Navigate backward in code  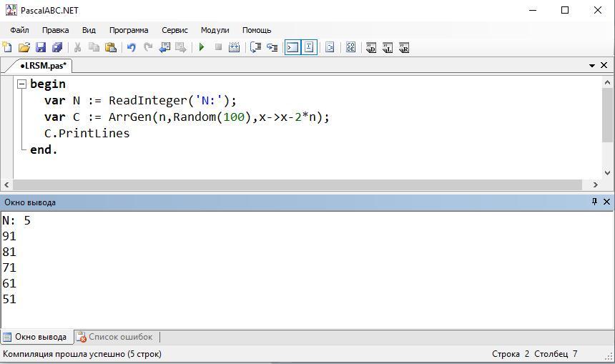(164, 47)
